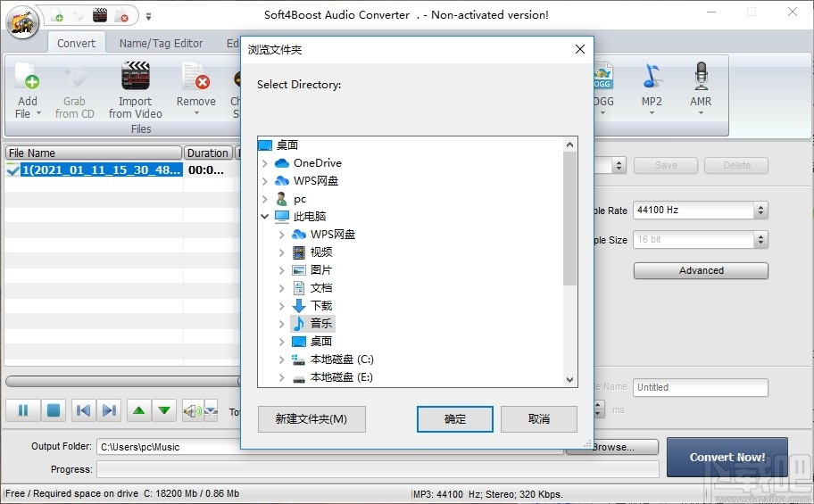Click the Untitled name input field
The image size is (814, 504).
point(701,387)
